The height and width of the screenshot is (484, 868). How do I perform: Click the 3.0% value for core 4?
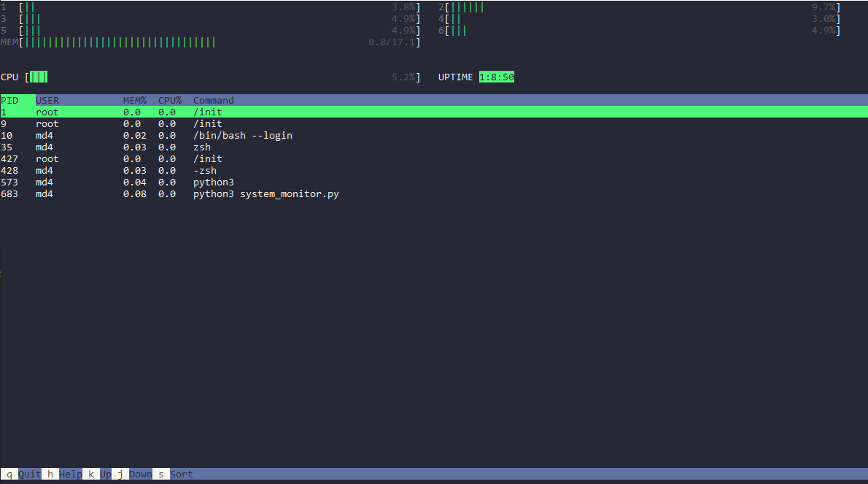pyautogui.click(x=824, y=19)
